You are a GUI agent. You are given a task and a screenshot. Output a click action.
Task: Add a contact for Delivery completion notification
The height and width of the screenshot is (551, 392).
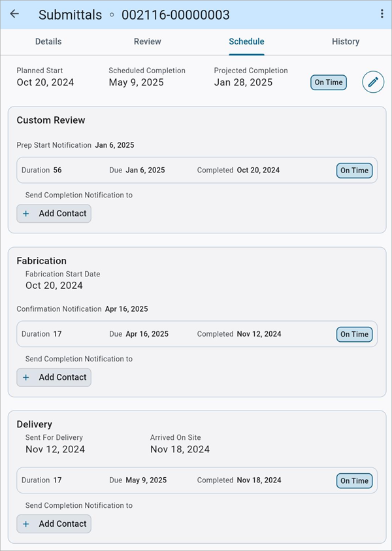54,524
